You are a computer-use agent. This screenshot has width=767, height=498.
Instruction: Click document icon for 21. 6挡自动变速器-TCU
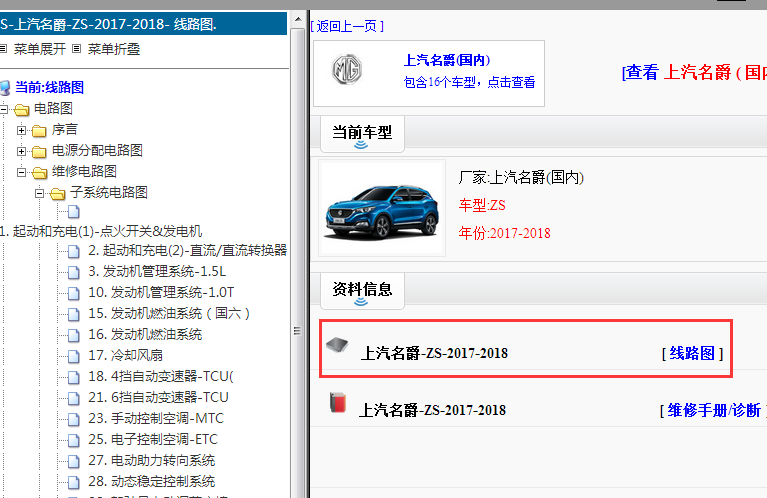pyautogui.click(x=73, y=399)
